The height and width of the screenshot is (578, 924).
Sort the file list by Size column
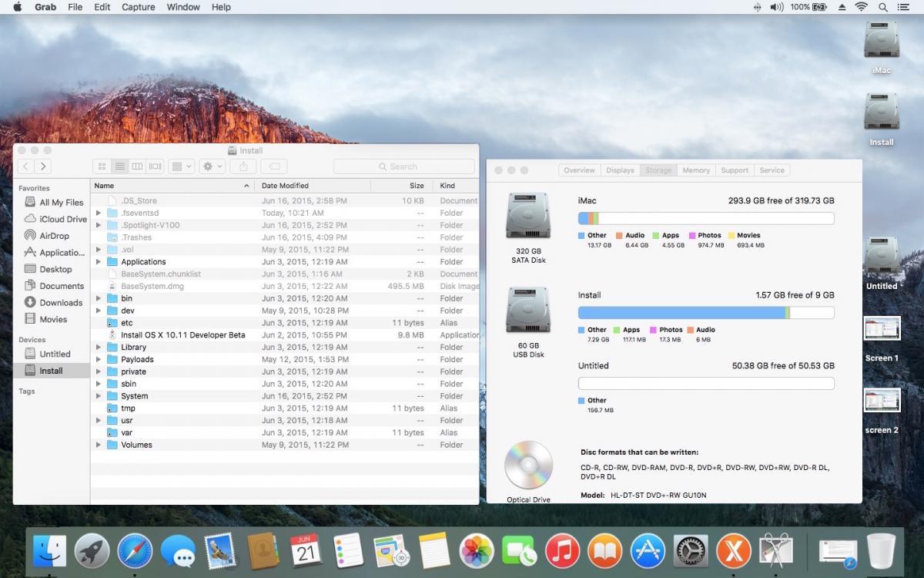[401, 186]
